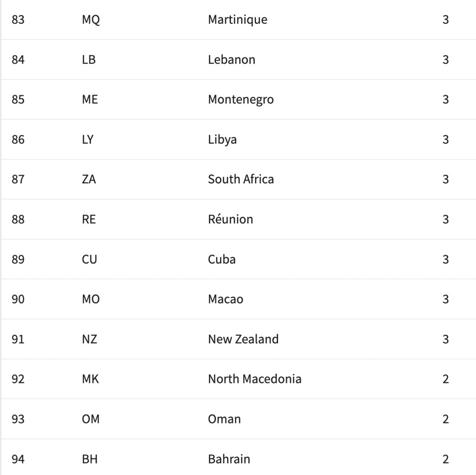Click rank number 83
This screenshot has width=476, height=475.
click(18, 20)
